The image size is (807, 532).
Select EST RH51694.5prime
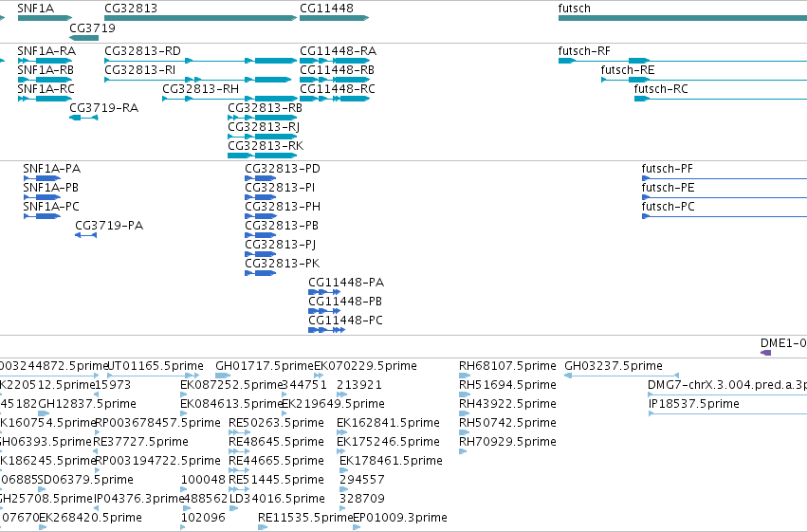coord(465,394)
